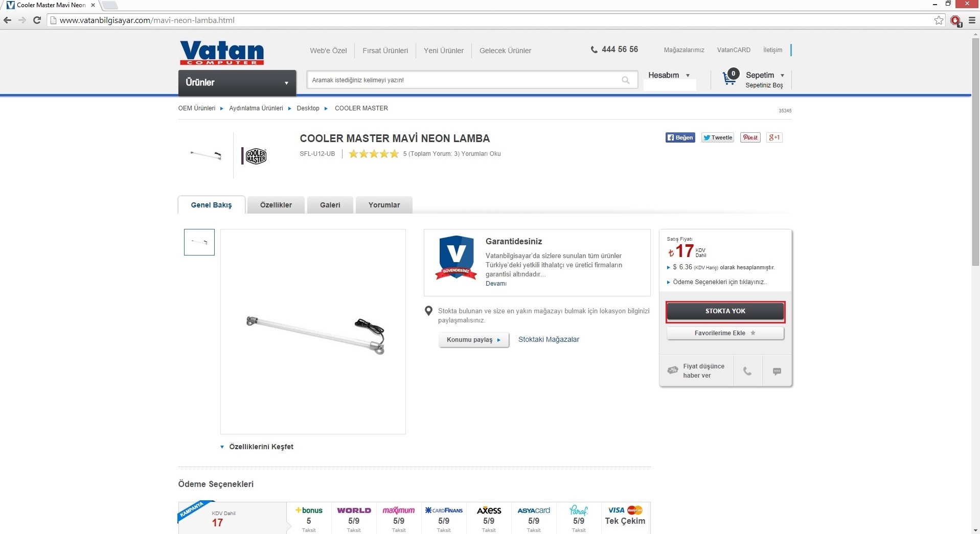Click the Facebook Beğen button
The image size is (980, 534).
[680, 137]
